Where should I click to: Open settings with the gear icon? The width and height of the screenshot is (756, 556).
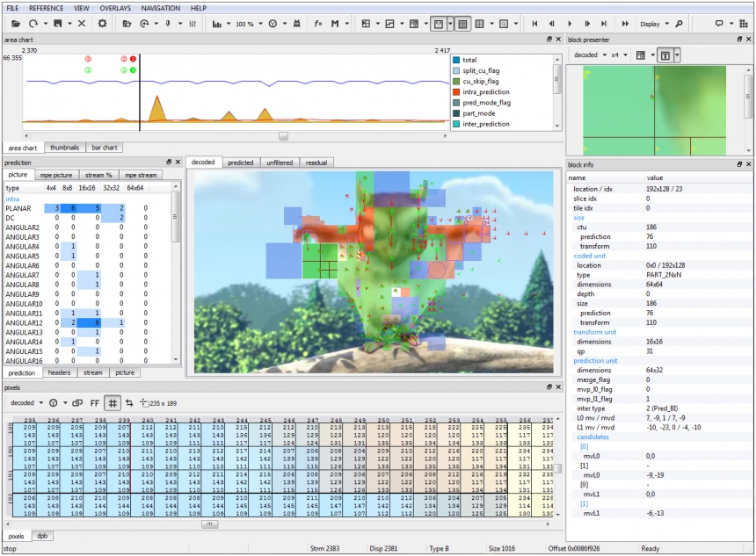click(x=102, y=24)
